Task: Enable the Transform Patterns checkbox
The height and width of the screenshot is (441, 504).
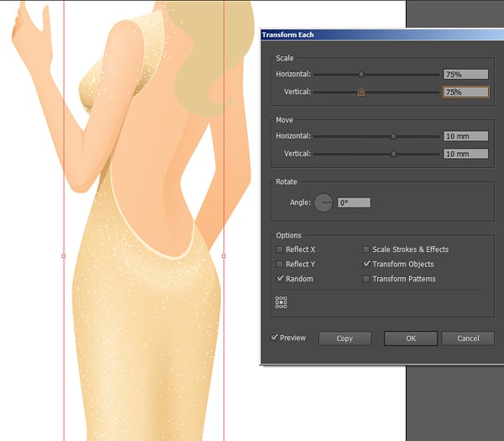Action: coord(366,279)
